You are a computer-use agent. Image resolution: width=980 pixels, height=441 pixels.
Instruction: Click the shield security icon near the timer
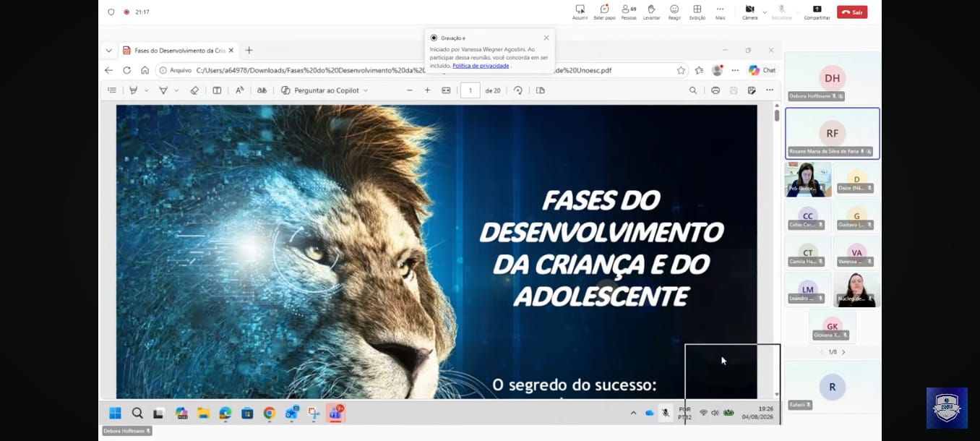click(111, 12)
